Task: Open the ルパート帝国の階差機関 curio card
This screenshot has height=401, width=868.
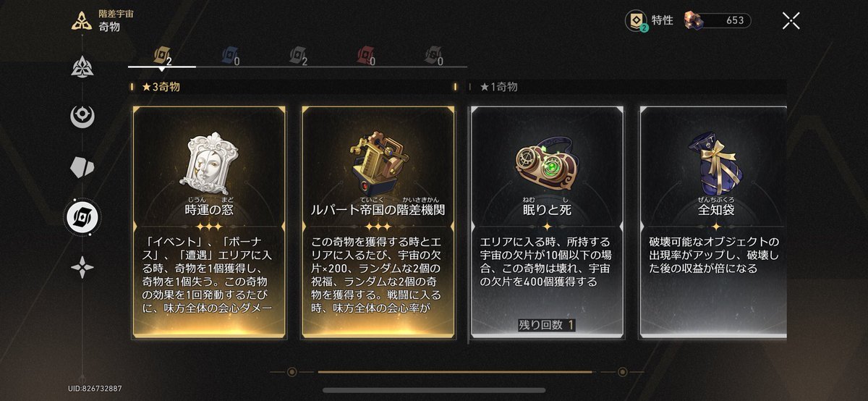Action: pos(378,222)
